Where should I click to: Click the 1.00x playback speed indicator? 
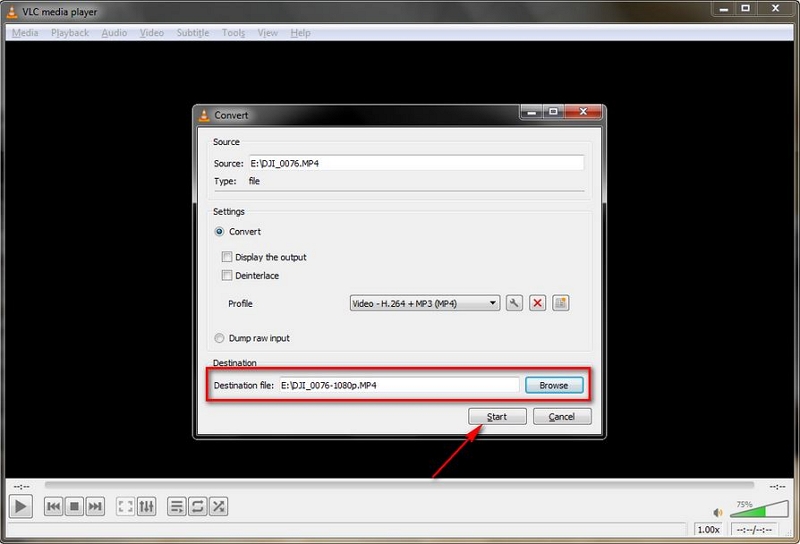(x=709, y=530)
